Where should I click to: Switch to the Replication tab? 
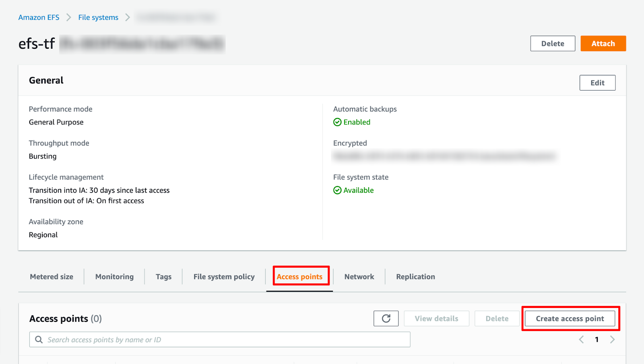[415, 277]
